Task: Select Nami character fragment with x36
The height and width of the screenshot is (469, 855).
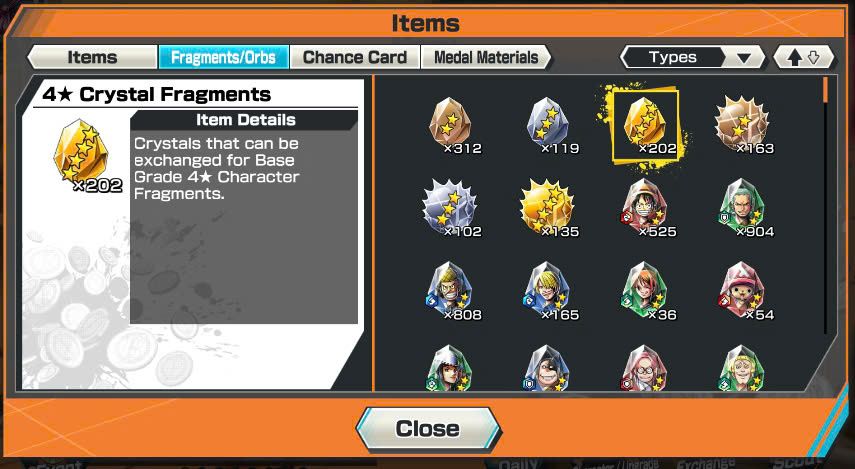Action: [x=646, y=291]
